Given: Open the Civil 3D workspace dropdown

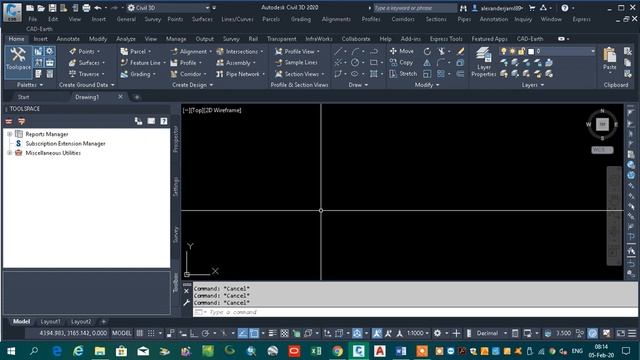Looking at the screenshot, I should click(169, 8).
